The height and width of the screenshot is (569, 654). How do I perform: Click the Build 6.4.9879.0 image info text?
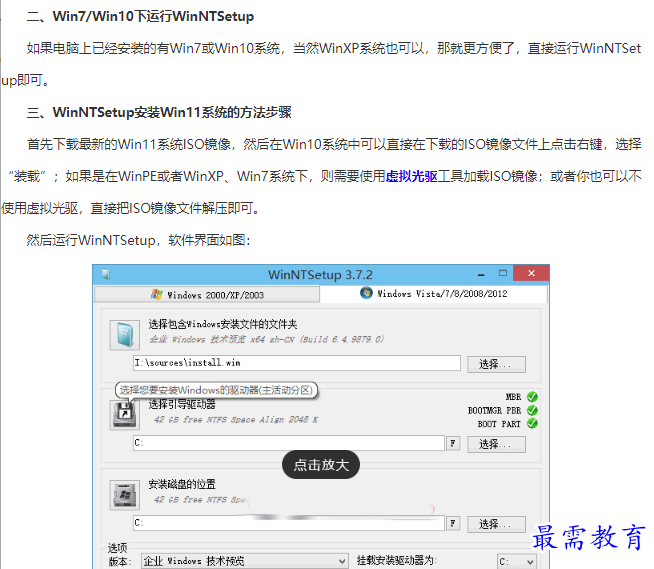(266, 340)
